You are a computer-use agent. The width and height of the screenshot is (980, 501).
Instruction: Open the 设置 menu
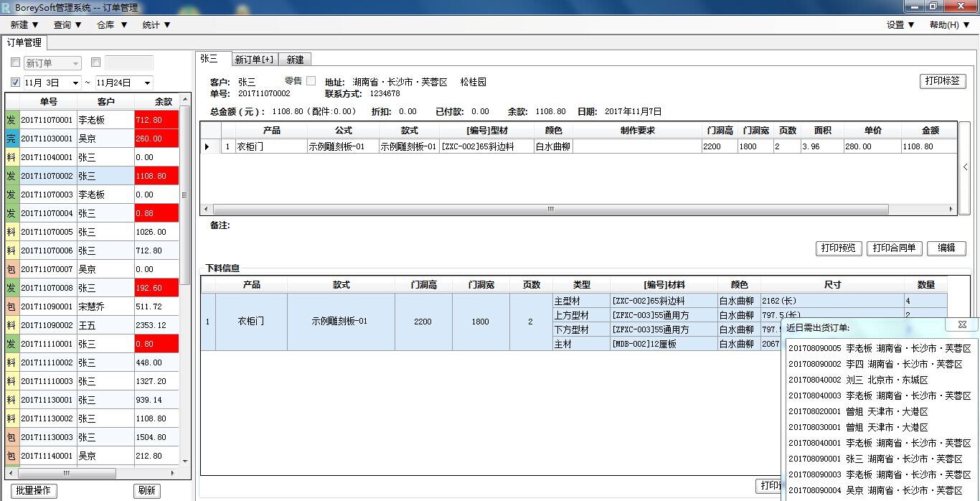900,24
